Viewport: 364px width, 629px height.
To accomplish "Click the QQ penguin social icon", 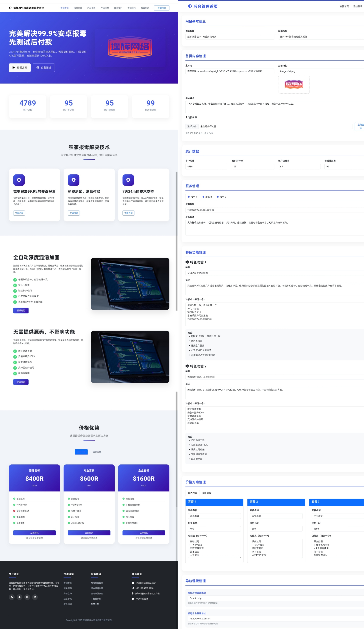I will pos(20,597).
